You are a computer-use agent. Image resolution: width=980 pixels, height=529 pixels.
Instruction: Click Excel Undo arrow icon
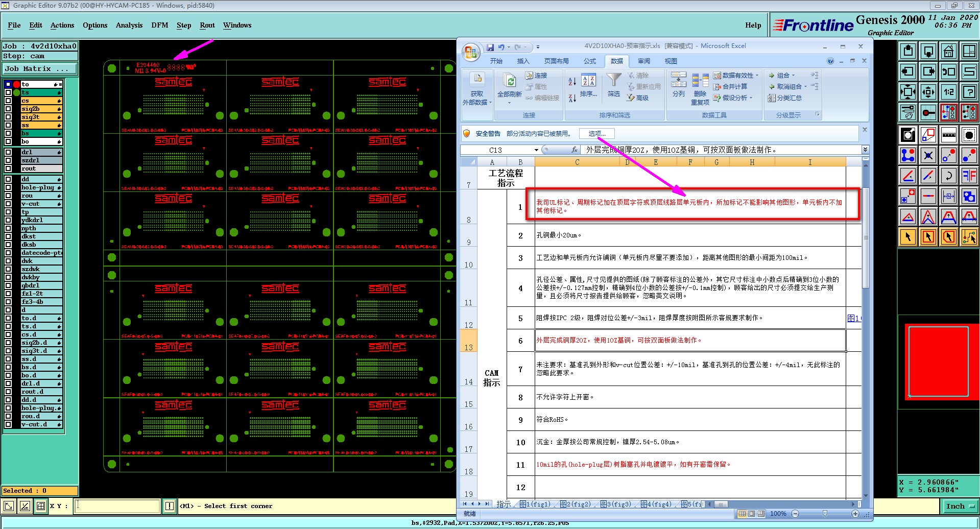(x=501, y=47)
